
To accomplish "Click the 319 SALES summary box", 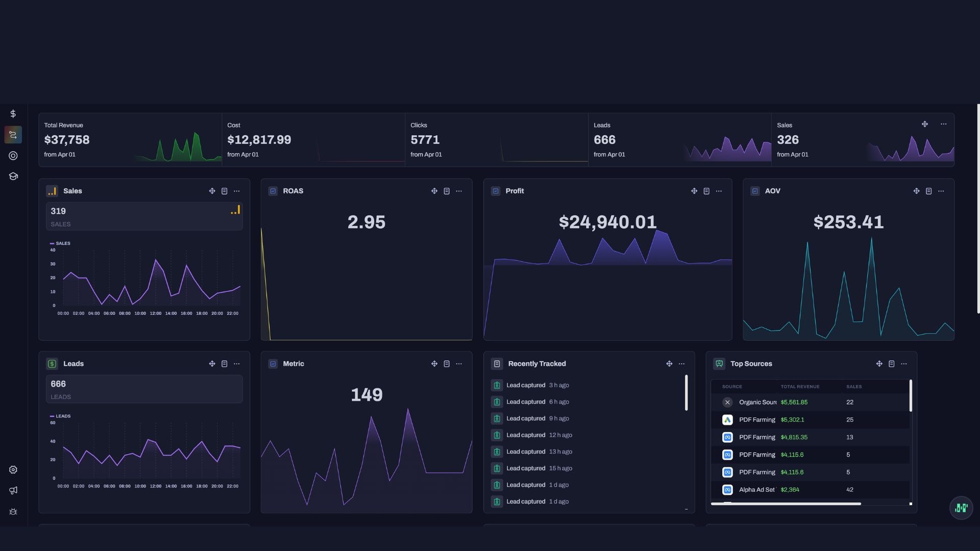I will [x=144, y=216].
